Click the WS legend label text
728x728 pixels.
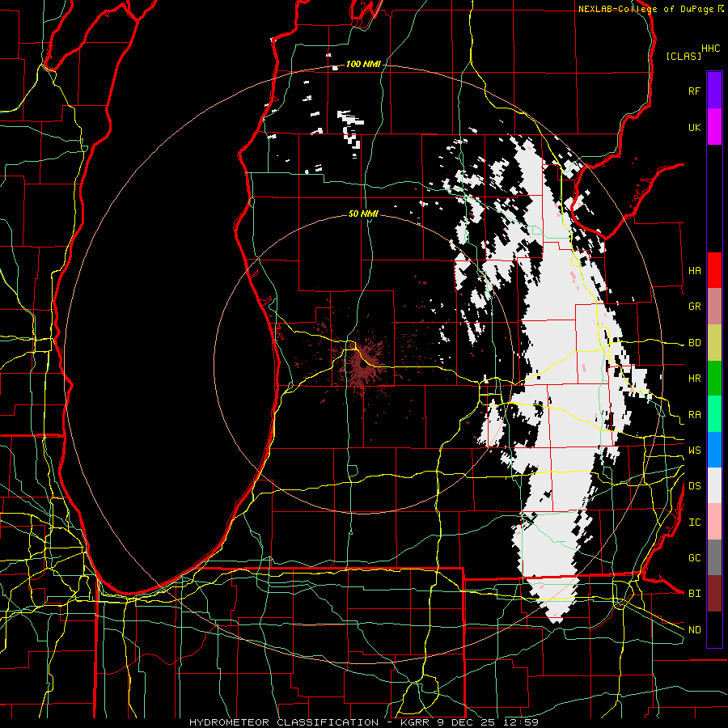click(694, 451)
